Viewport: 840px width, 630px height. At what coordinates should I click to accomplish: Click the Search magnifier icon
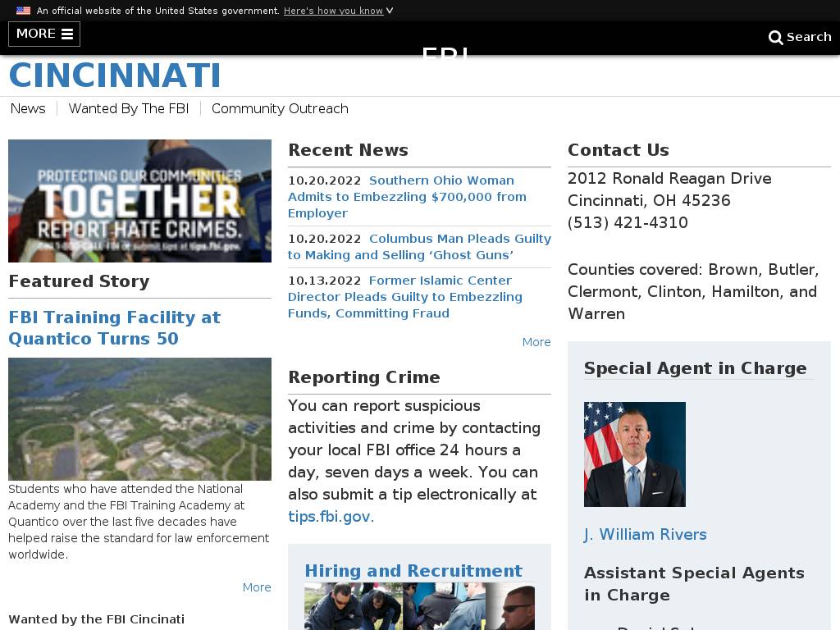click(775, 37)
